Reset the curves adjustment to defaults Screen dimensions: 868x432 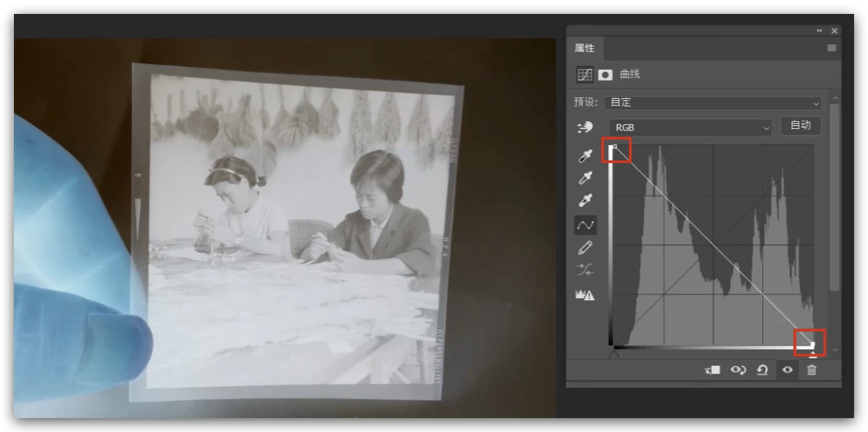point(763,370)
